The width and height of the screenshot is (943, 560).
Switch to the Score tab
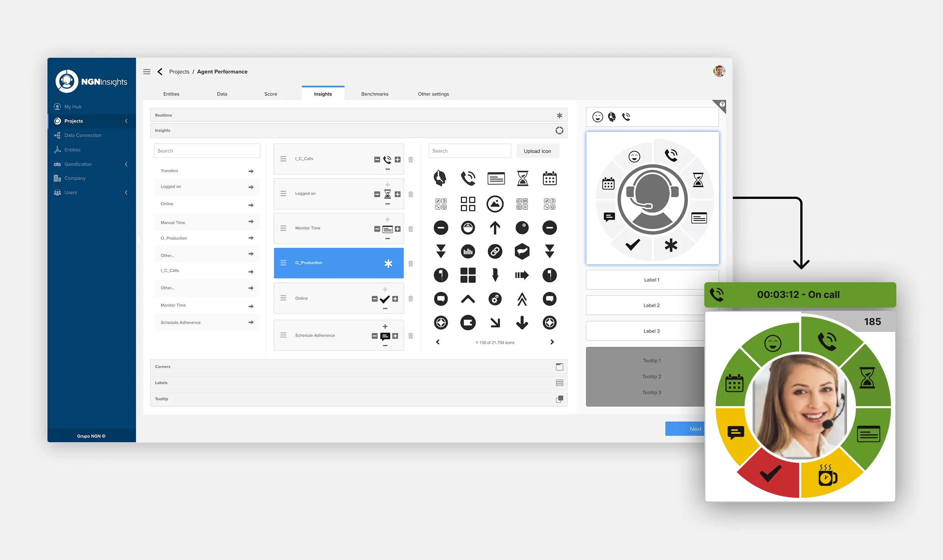(x=270, y=94)
